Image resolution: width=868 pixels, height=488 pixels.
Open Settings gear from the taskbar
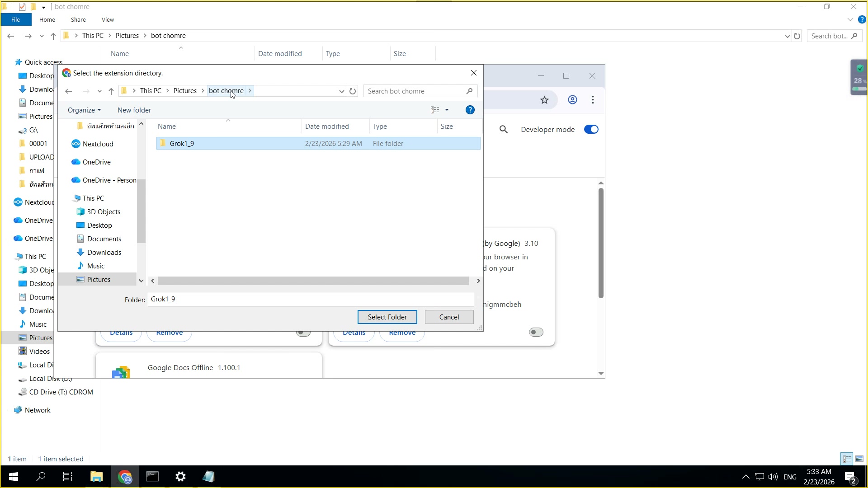[x=180, y=477]
